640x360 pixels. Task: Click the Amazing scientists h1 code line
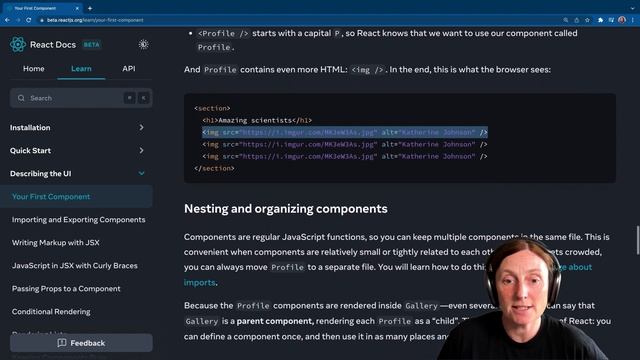point(257,120)
